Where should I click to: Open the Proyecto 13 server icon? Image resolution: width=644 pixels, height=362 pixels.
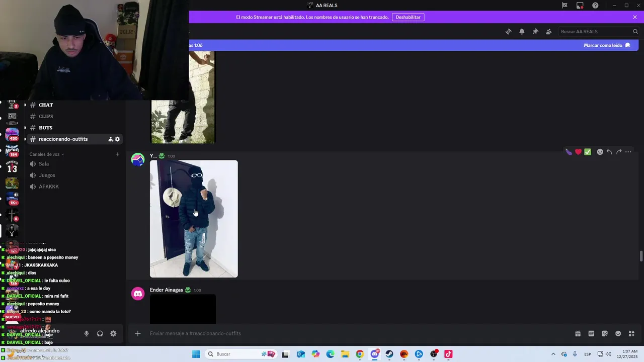pos(12,166)
